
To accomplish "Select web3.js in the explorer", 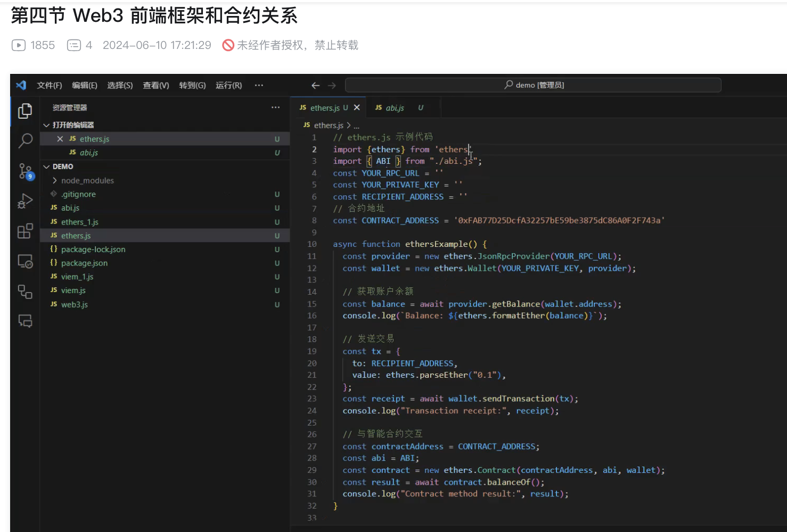I will coord(74,304).
